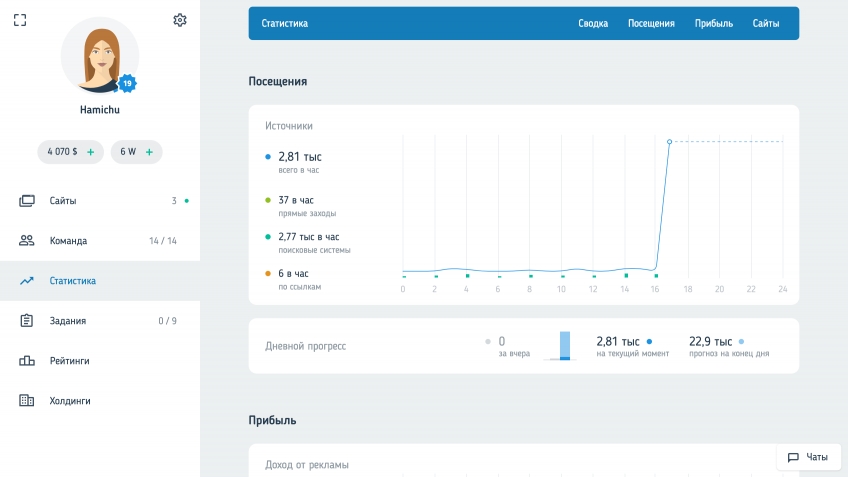Click the Рейтинги podium icon

pos(26,361)
